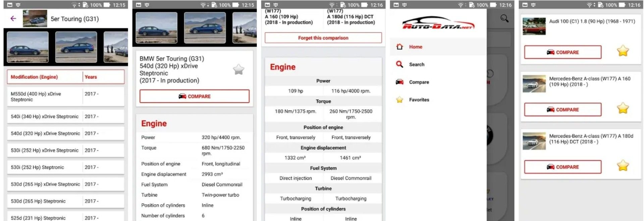Open the second photo above the BMW 540d card
Viewport: 644px width, 221px height.
click(x=205, y=28)
